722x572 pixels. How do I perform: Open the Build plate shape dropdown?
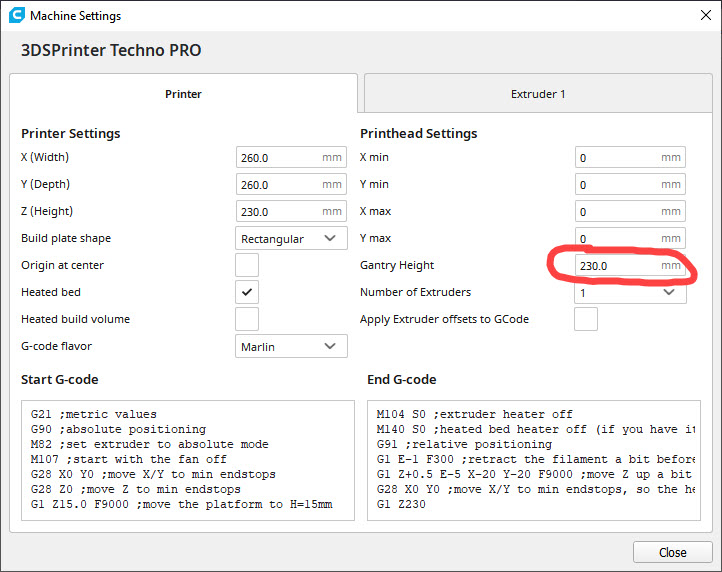click(x=291, y=238)
